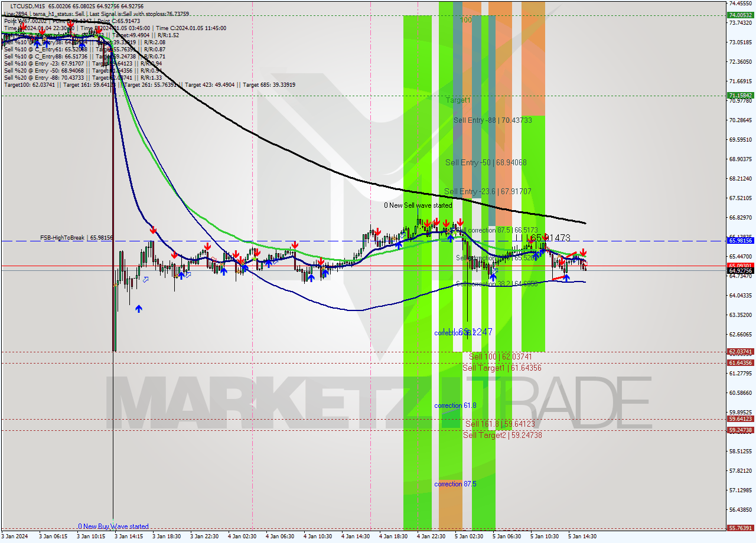
Task: Click the '4 Jan 22:30' time label
Action: (431, 537)
